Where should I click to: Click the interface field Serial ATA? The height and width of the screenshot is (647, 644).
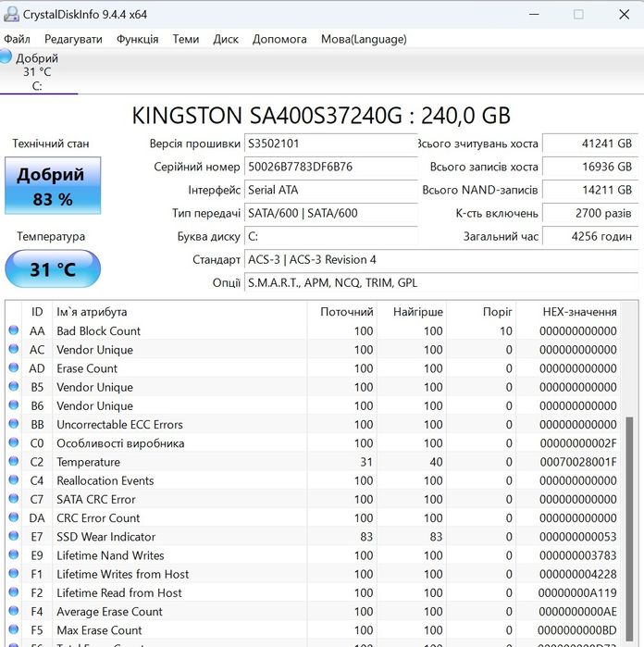(x=331, y=190)
